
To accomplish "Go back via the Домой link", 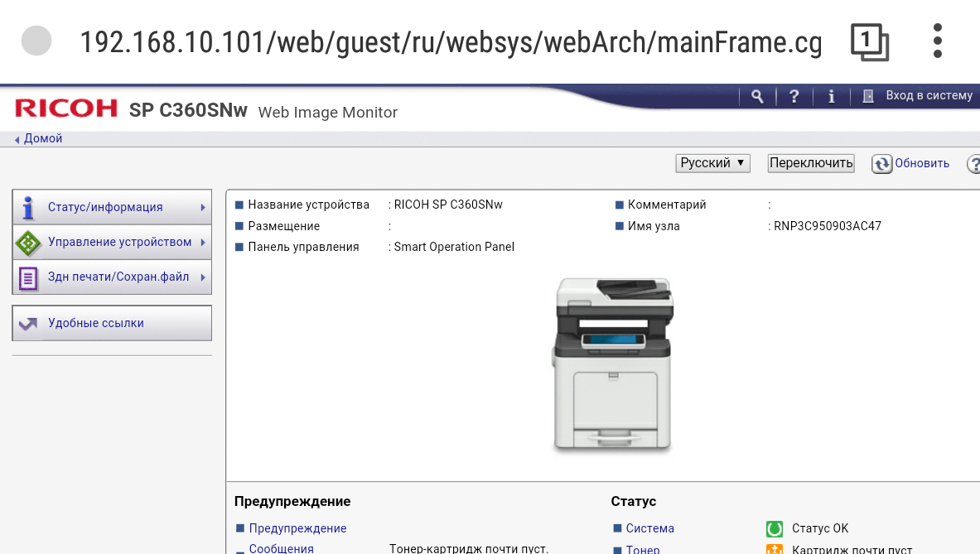I will pyautogui.click(x=42, y=138).
